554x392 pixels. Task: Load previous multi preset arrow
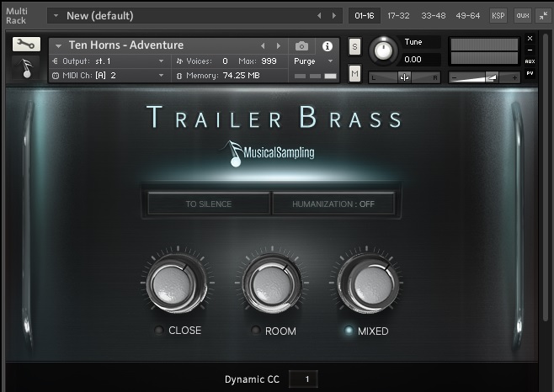319,15
